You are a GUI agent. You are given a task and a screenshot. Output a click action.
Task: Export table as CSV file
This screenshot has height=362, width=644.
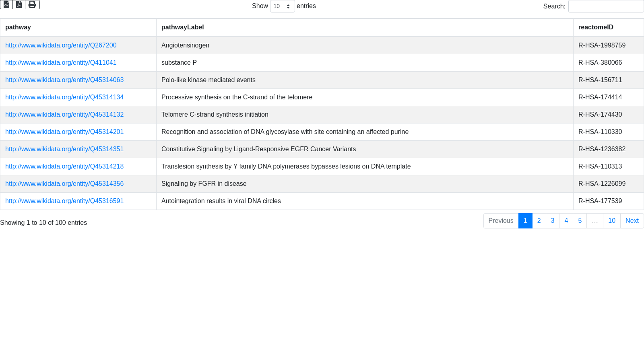click(6, 4)
